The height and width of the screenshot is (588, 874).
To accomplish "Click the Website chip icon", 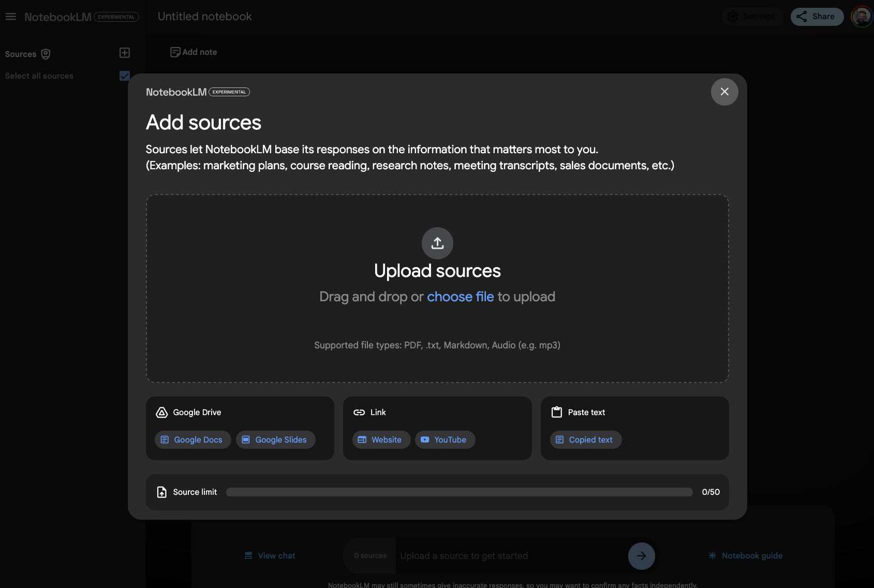I will (362, 439).
